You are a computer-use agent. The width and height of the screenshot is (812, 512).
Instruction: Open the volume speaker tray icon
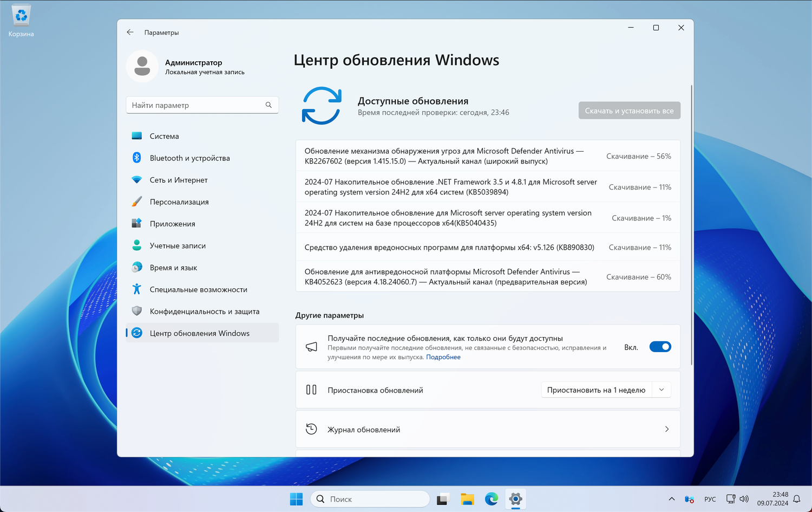point(744,499)
